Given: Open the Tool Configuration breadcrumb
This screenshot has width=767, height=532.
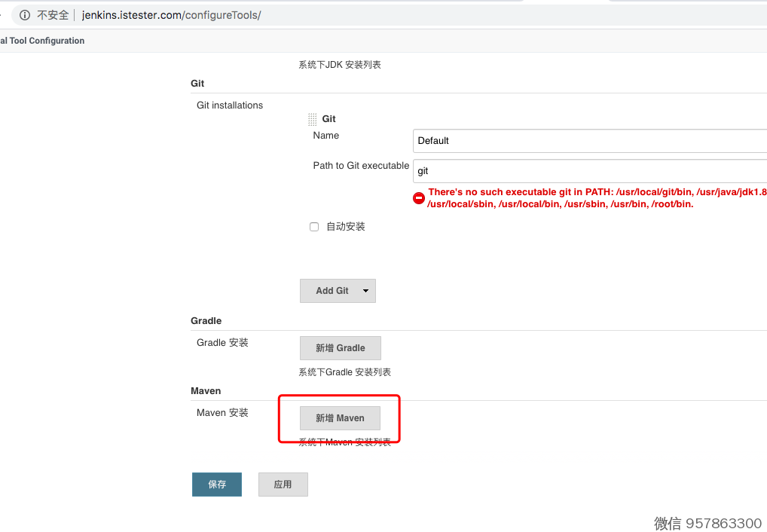Looking at the screenshot, I should click(42, 41).
